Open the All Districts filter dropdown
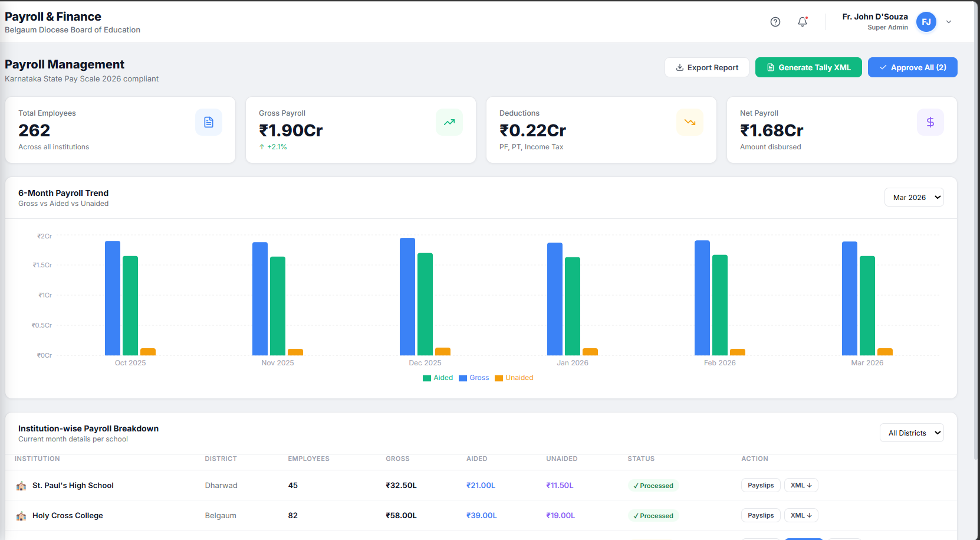The image size is (980, 540). (x=912, y=433)
